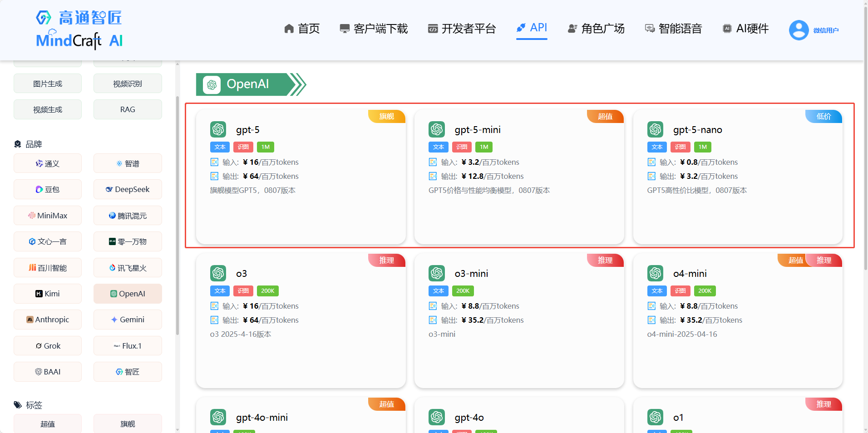The image size is (868, 433).
Task: Click the OpenAI logo in section banner
Action: click(212, 85)
